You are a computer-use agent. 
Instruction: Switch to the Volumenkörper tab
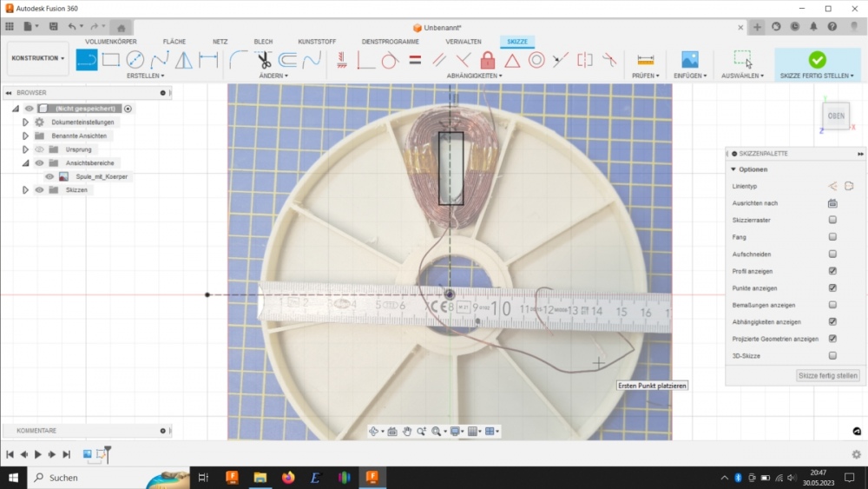pos(110,42)
